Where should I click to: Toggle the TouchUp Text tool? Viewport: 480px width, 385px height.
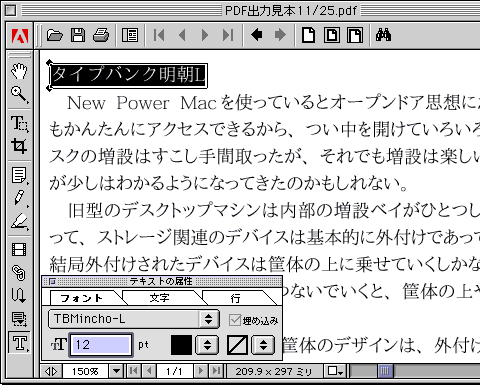19,343
